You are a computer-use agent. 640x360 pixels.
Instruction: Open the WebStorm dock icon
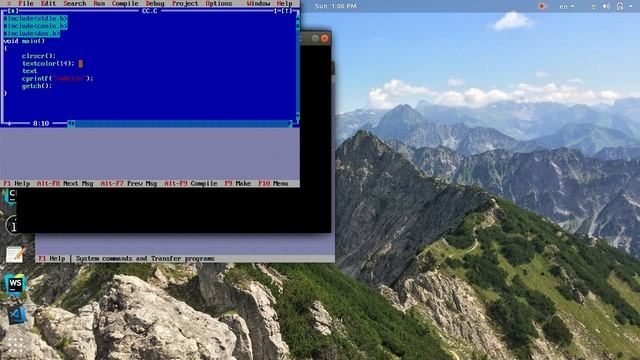pos(15,284)
